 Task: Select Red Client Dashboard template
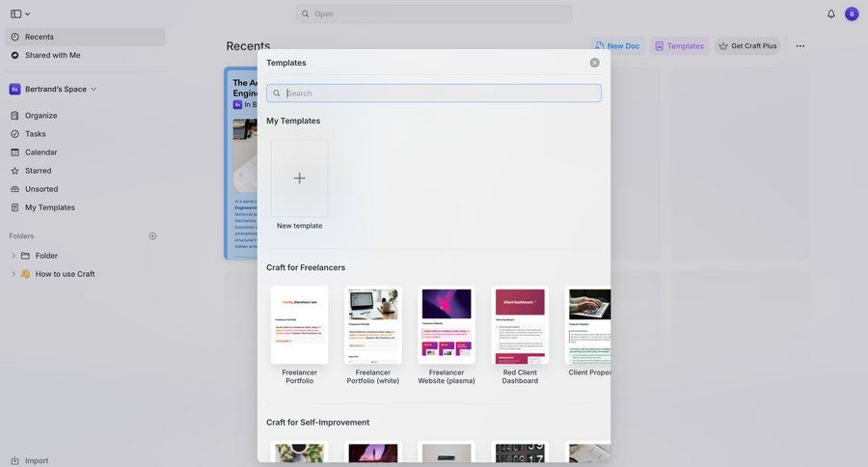click(x=520, y=325)
